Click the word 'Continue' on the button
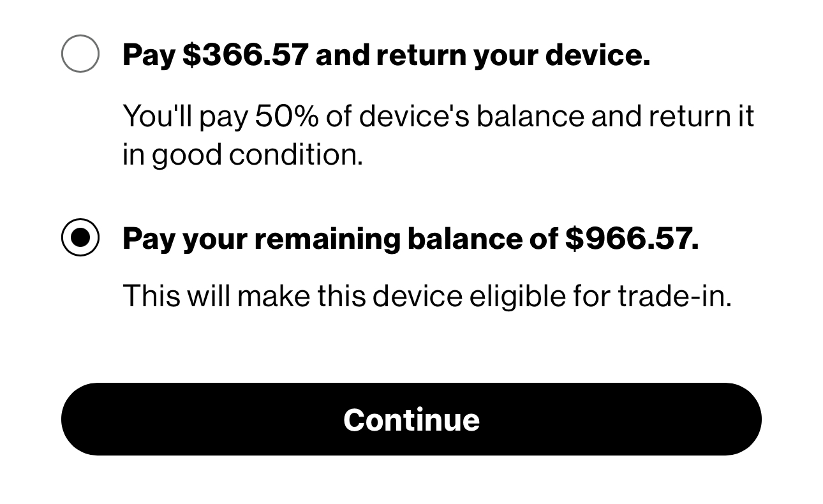823x504 pixels. 411,420
